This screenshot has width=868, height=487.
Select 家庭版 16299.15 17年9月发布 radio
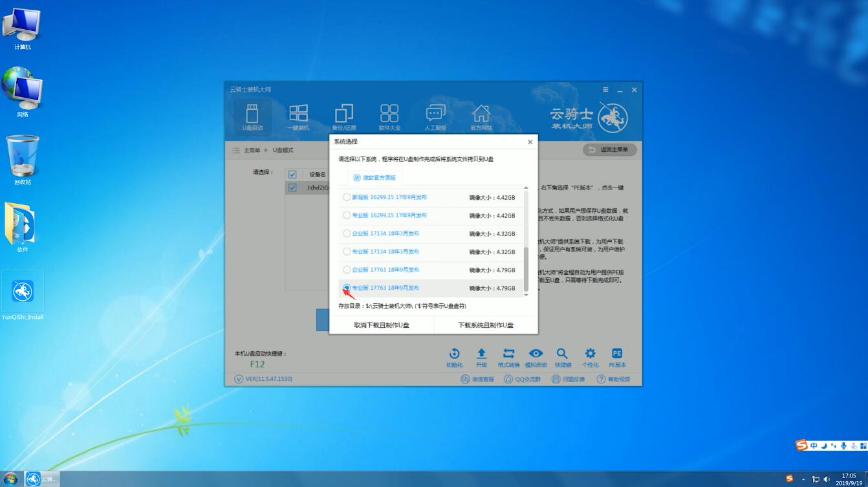[x=347, y=197]
